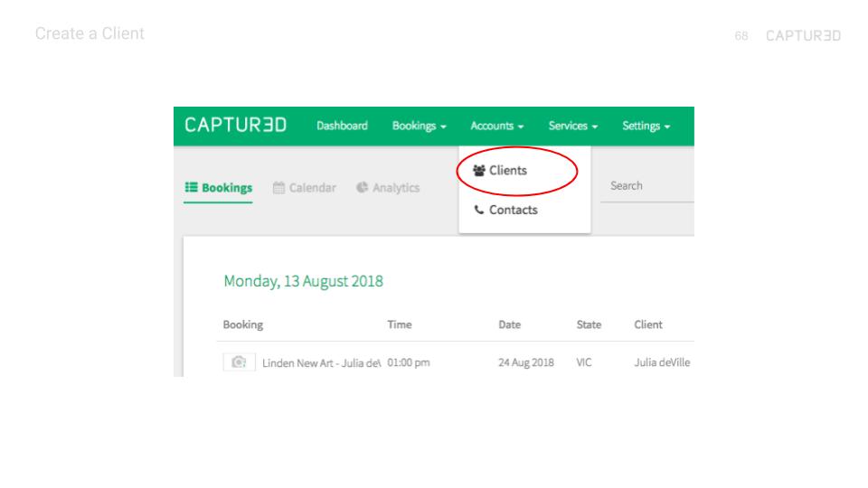Switch to the Bookings list tab

click(x=218, y=188)
